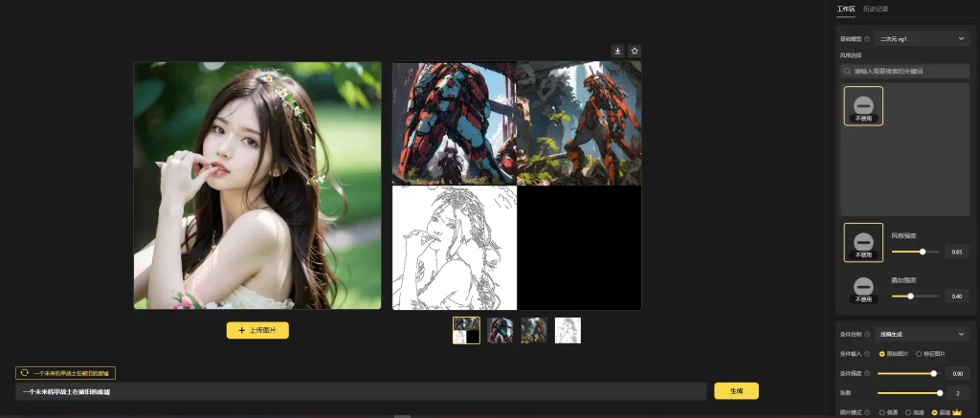980x418 pixels.
Task: Select the line-art sketch thumbnail
Action: point(568,330)
